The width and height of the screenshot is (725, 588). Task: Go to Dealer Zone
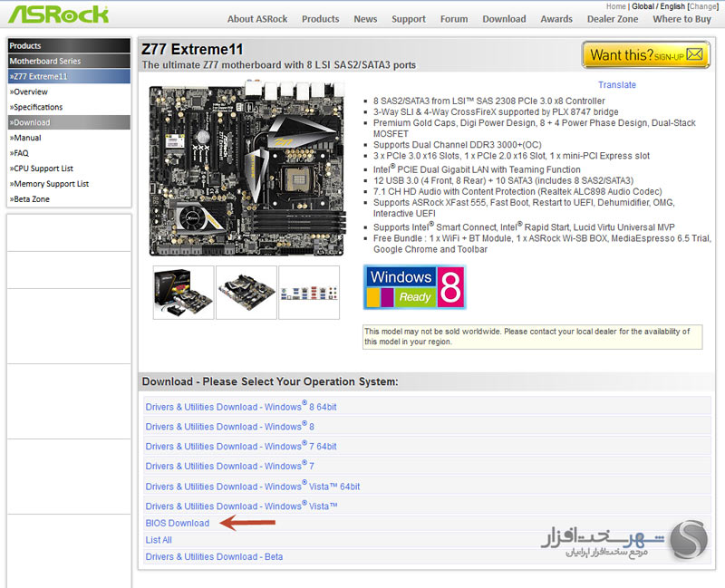(x=613, y=19)
